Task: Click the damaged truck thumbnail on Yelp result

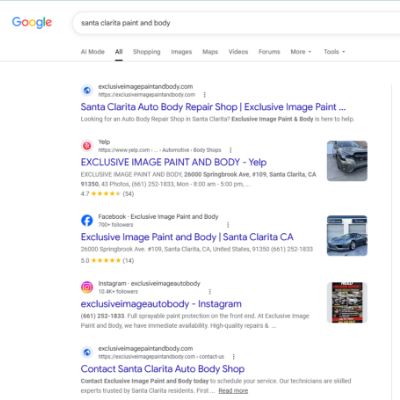Action: [347, 161]
